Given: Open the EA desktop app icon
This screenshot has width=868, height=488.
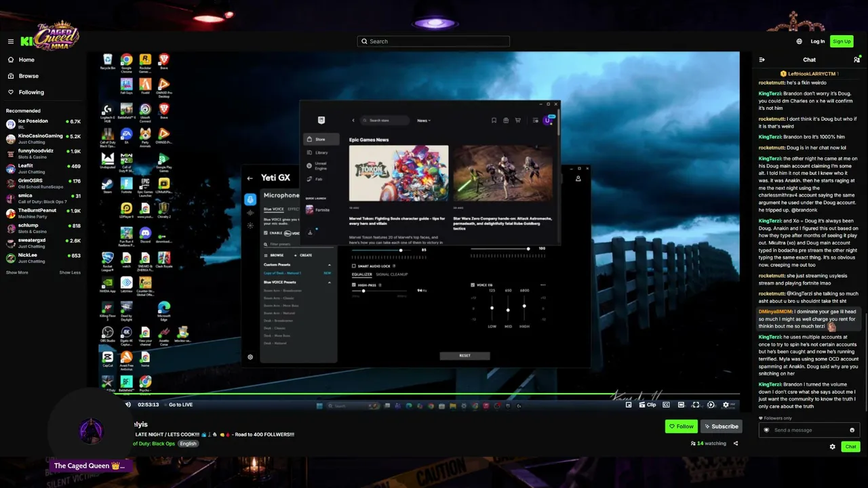Looking at the screenshot, I should click(126, 137).
